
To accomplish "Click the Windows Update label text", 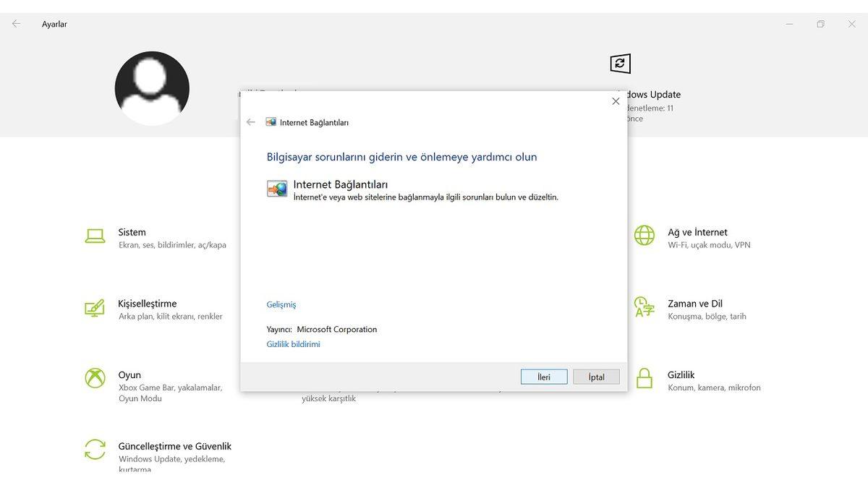I will pyautogui.click(x=654, y=95).
